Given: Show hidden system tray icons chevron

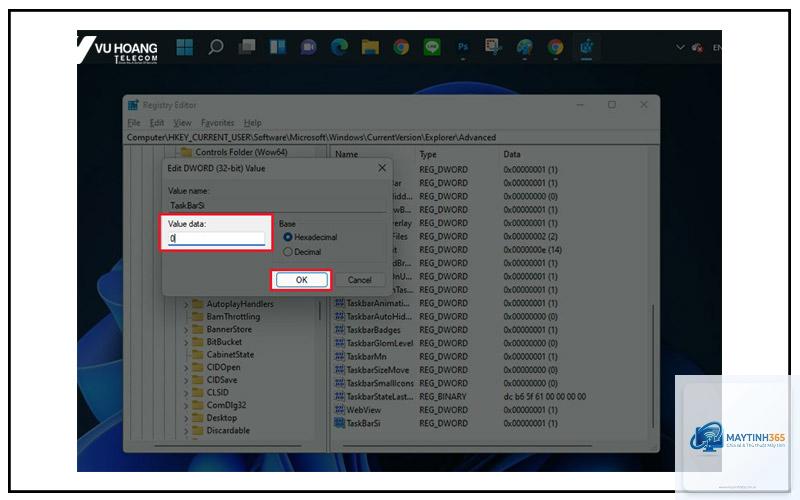Looking at the screenshot, I should click(x=680, y=47).
